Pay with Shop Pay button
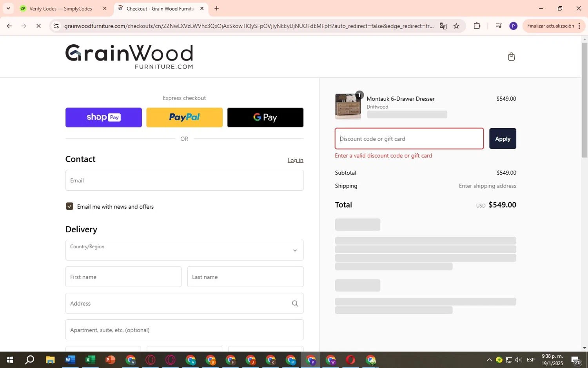The width and height of the screenshot is (588, 368). tap(103, 117)
